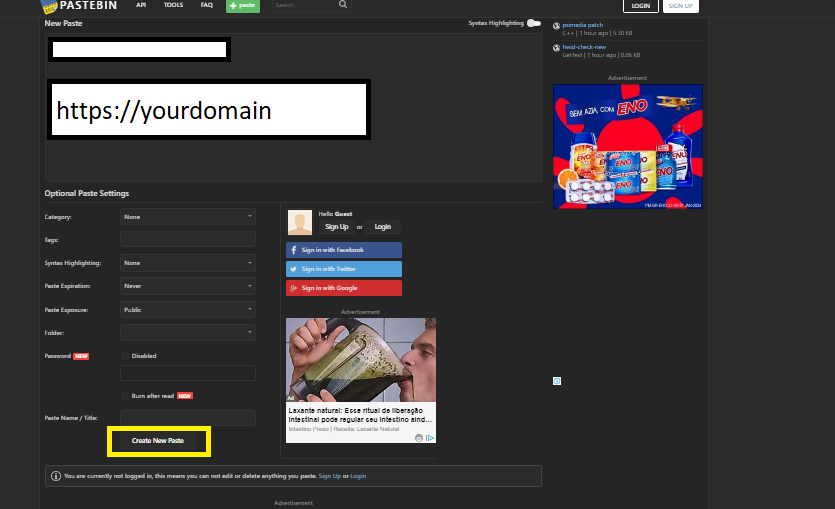The image size is (835, 509).
Task: Sign in with Facebook
Action: (344, 250)
